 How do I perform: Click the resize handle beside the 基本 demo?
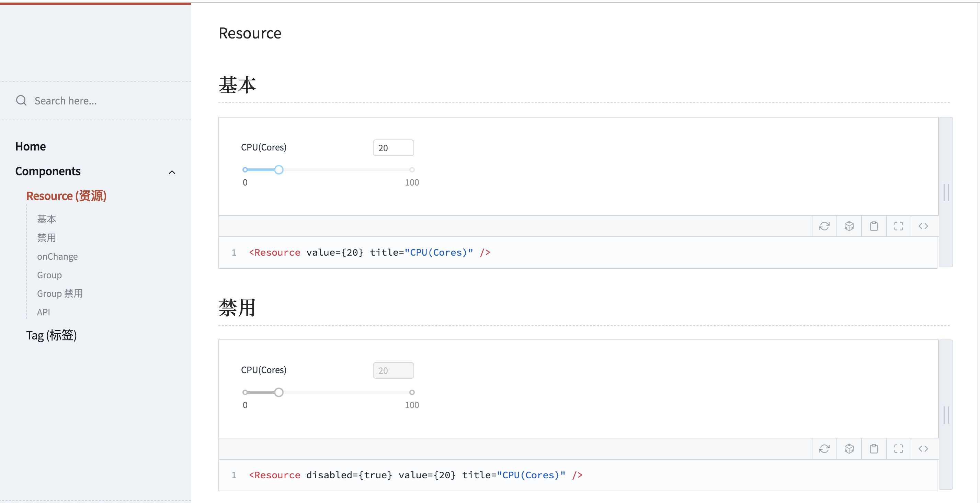947,192
